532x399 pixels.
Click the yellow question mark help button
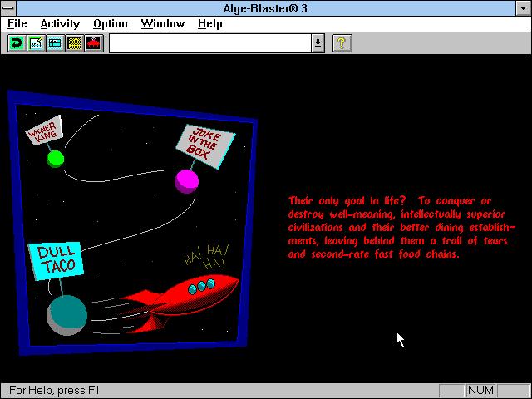pos(342,43)
